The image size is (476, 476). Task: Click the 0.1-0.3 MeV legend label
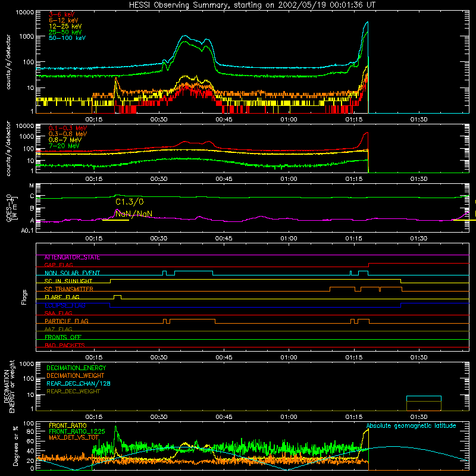pos(68,128)
